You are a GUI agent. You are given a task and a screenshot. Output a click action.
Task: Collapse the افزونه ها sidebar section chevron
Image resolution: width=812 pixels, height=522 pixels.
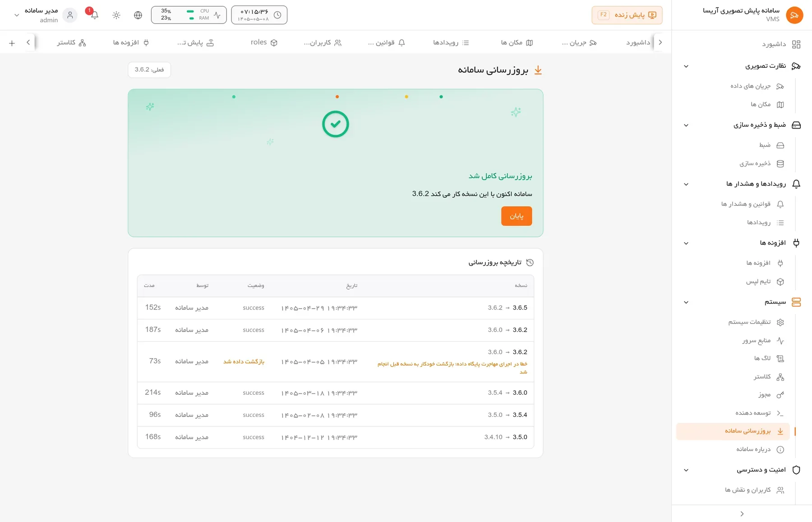point(686,243)
